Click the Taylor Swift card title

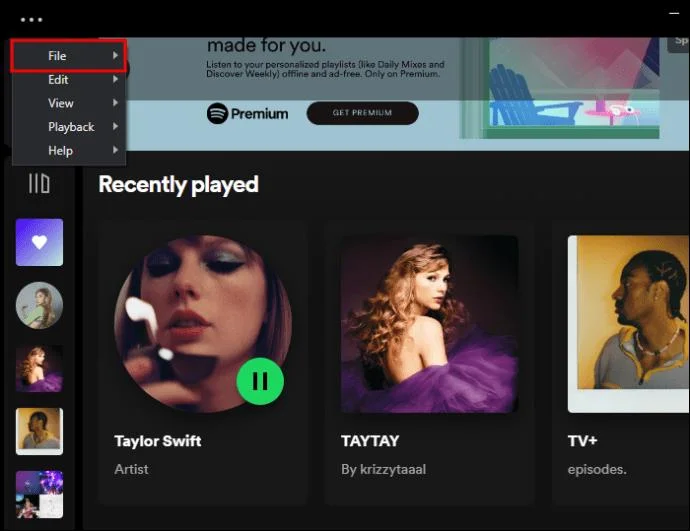(158, 441)
